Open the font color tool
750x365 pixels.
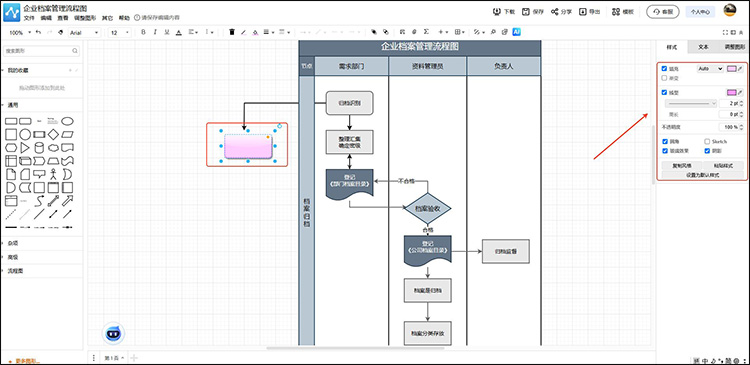(179, 32)
